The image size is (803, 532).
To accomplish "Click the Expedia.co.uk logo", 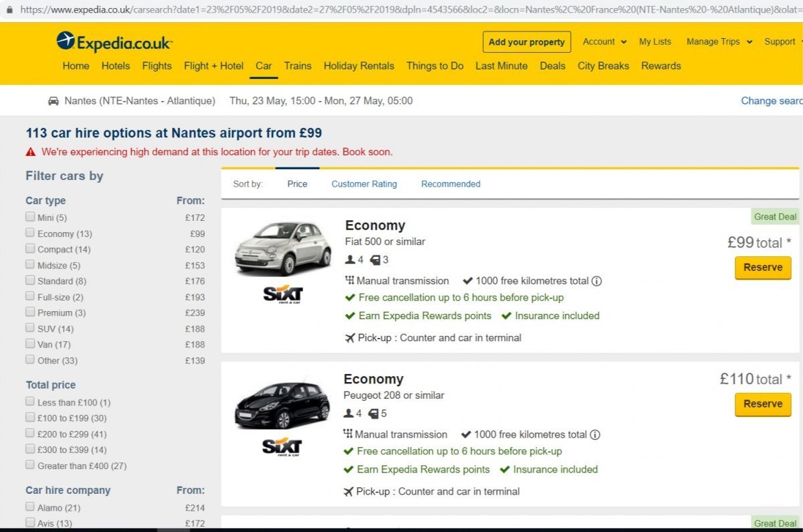I will click(x=114, y=42).
